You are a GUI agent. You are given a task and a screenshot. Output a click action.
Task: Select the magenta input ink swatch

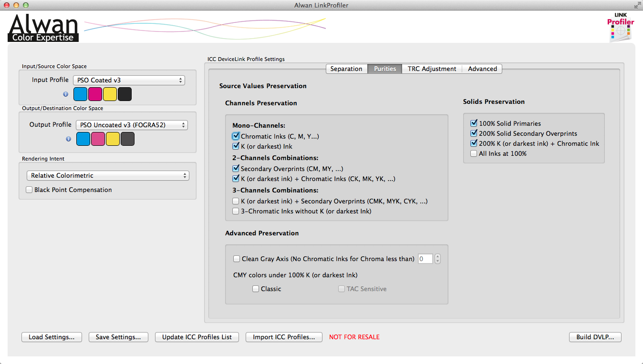pyautogui.click(x=95, y=94)
